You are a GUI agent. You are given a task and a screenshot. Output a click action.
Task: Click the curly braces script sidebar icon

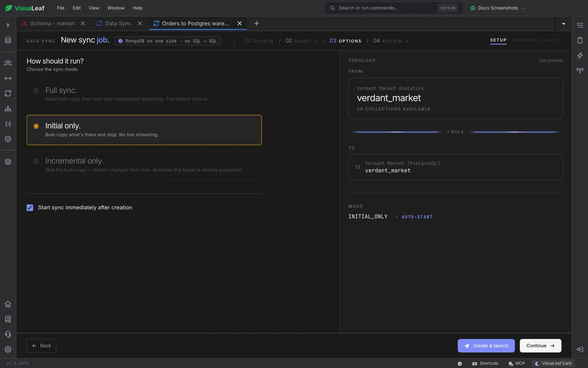(x=8, y=124)
